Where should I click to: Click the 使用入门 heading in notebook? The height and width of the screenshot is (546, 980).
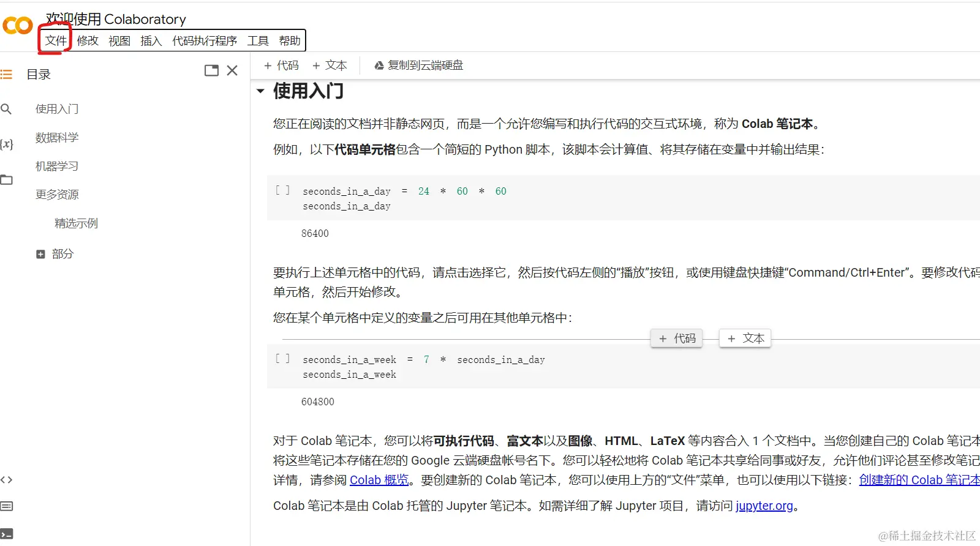click(x=308, y=91)
